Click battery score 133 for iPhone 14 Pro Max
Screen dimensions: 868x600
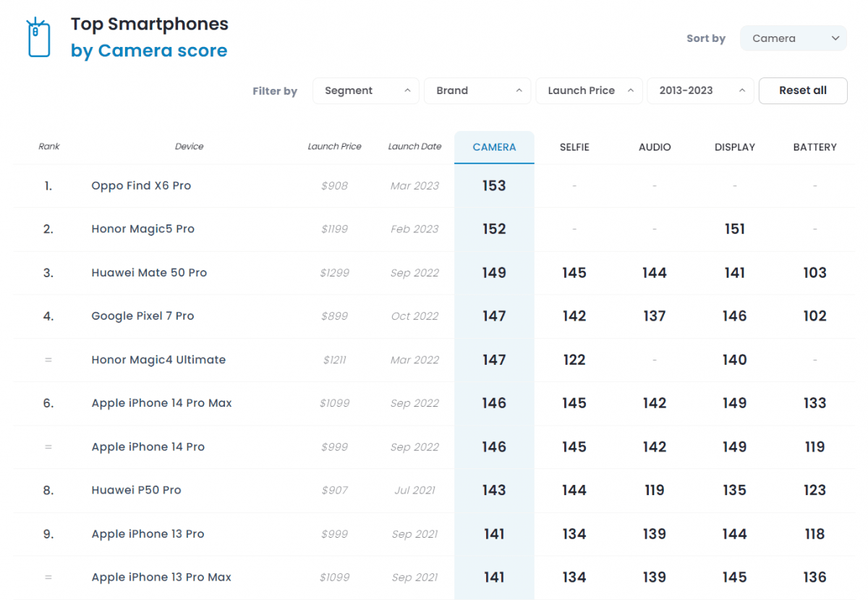[x=815, y=403]
